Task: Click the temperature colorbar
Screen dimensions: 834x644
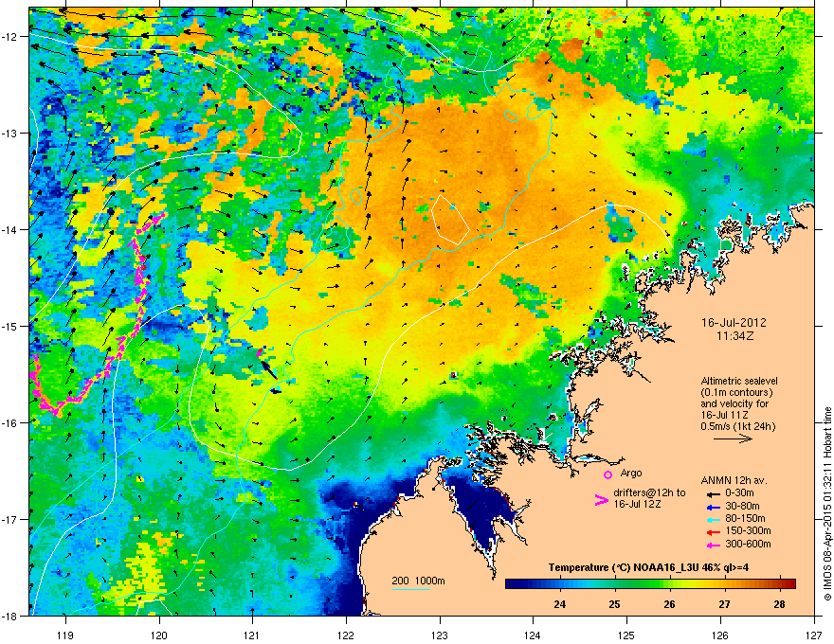Action: pos(650,583)
